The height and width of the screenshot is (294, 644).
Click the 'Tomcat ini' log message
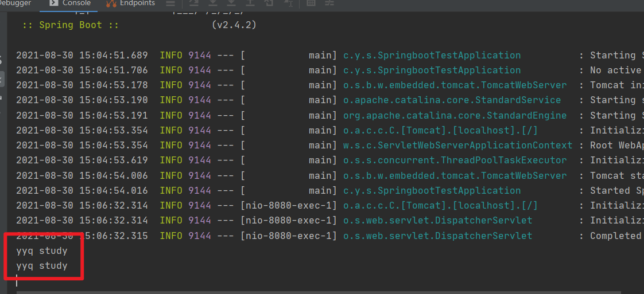point(617,85)
